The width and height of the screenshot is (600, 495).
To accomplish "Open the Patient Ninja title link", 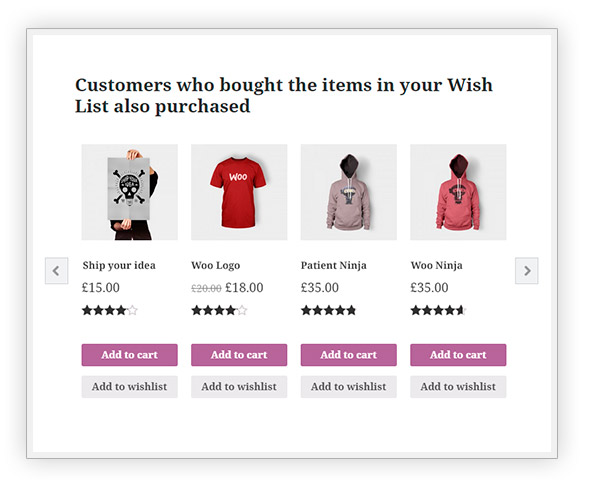I will [x=333, y=266].
